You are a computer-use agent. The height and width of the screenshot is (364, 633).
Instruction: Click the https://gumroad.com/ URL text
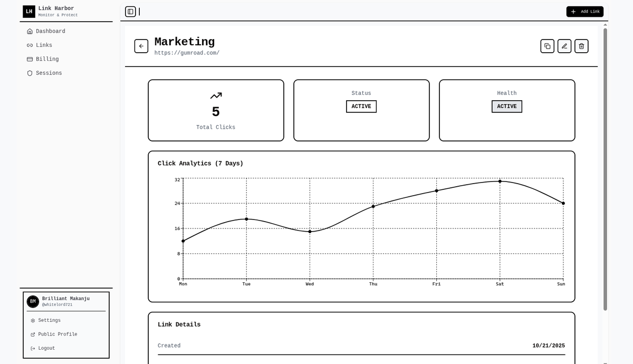pos(187,53)
